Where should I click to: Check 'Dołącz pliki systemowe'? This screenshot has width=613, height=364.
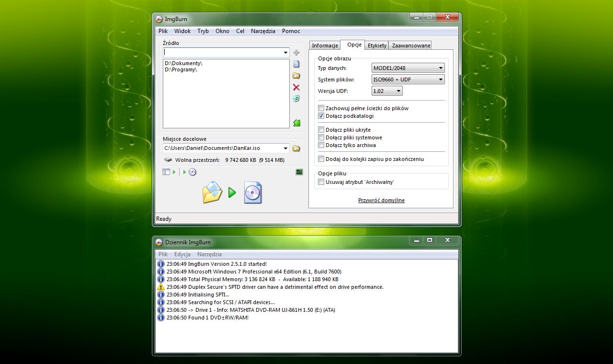tap(321, 137)
